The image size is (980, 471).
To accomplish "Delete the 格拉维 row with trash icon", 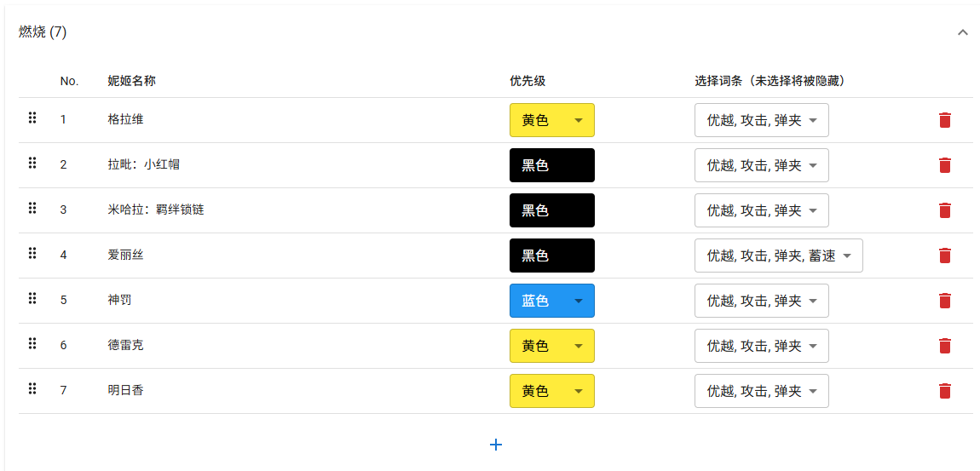I will [944, 120].
